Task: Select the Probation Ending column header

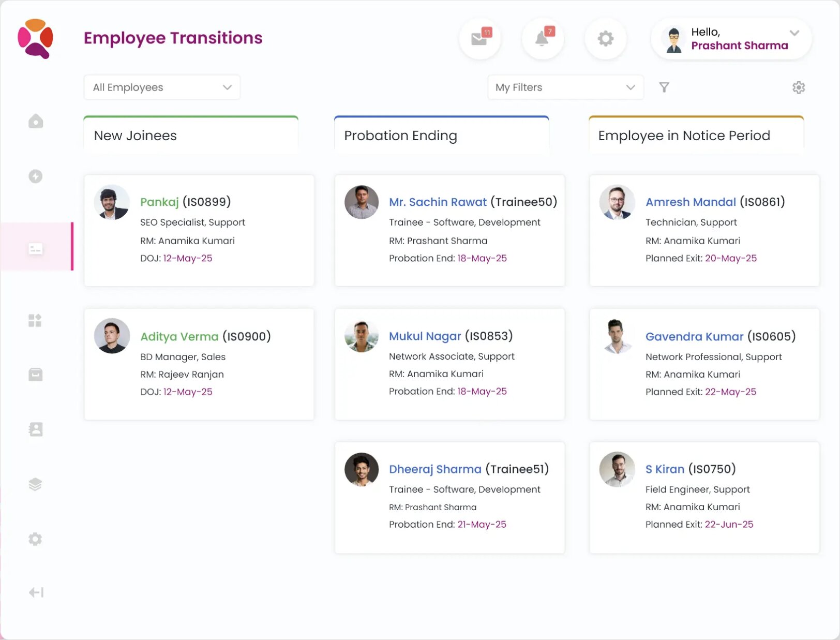Action: (441, 136)
